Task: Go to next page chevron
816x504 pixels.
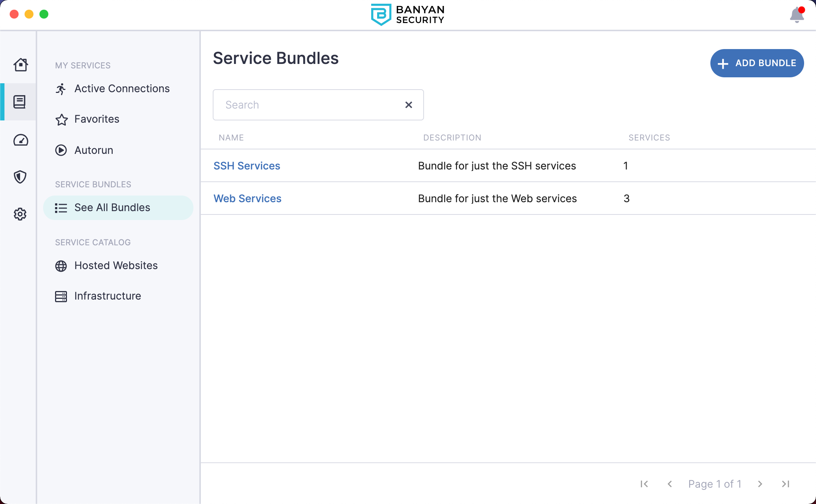Action: click(x=760, y=484)
